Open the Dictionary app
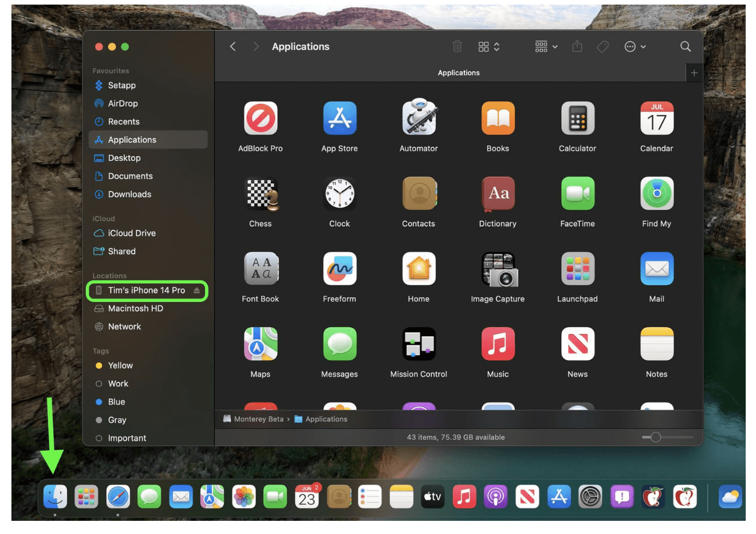Screen dimensions: 756x534 point(498,194)
